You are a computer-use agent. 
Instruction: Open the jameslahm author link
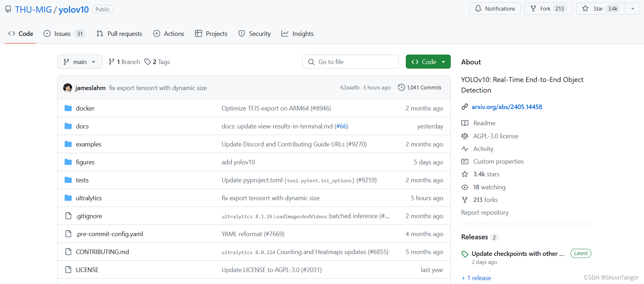pos(90,88)
